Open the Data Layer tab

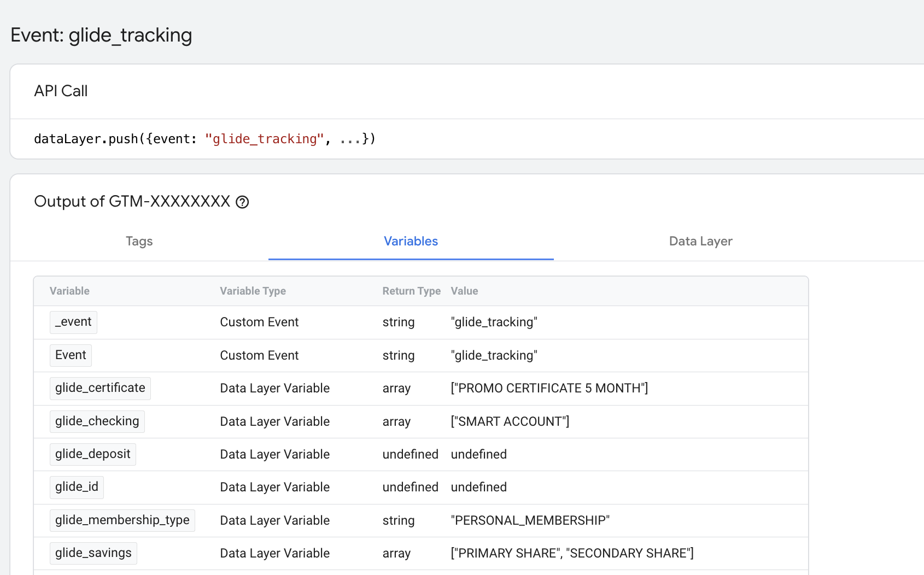point(700,241)
